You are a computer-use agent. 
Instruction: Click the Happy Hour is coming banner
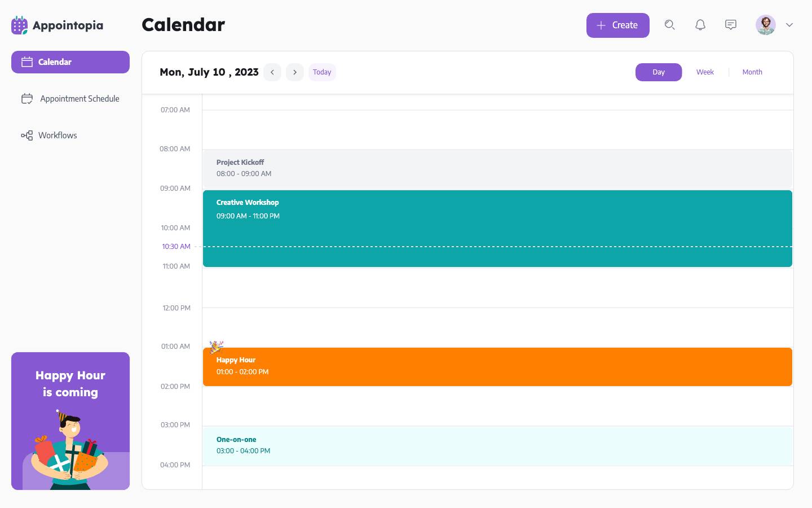click(70, 421)
